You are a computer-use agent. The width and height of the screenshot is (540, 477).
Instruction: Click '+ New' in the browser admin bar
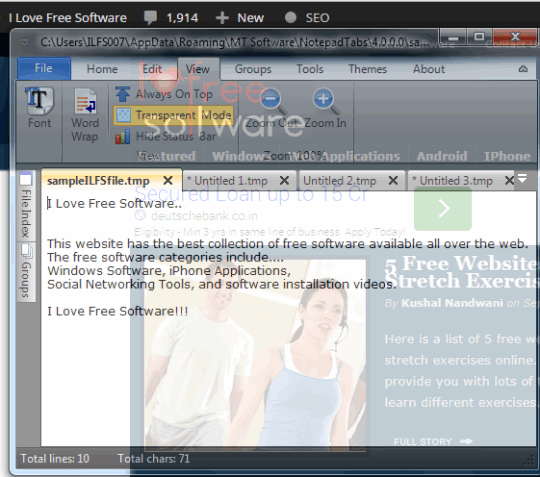(240, 18)
